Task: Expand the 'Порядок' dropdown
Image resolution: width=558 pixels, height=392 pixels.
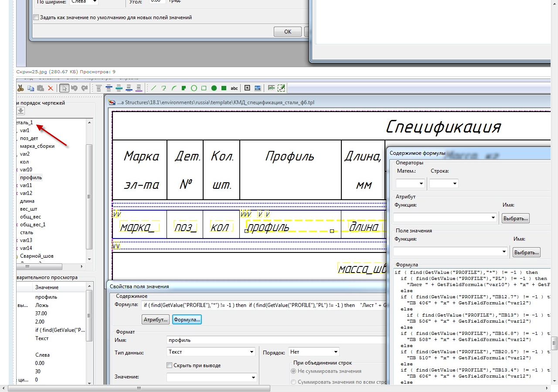Action: [x=313, y=352]
